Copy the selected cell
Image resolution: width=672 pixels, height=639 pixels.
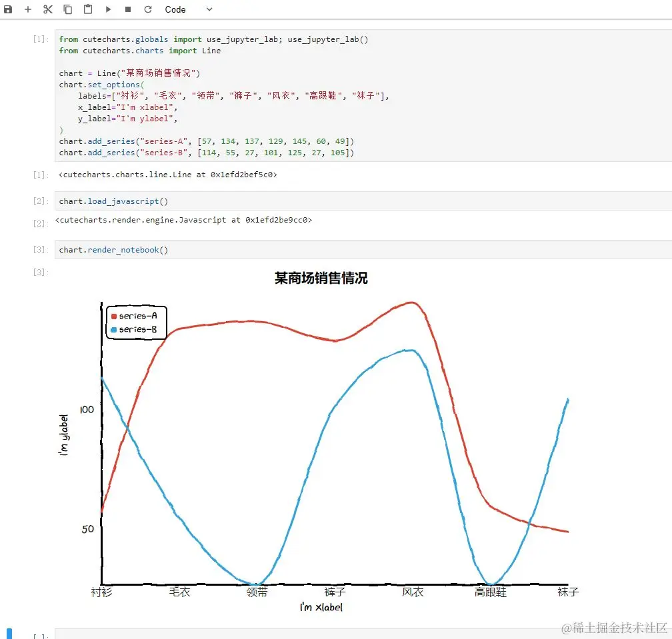click(x=68, y=9)
